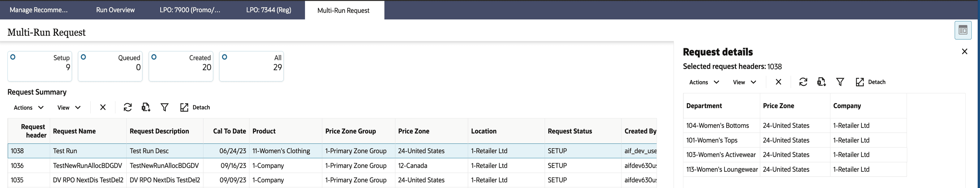The height and width of the screenshot is (188, 980).
Task: Clear selection with X icon in Request Summary toolbar
Action: (x=102, y=107)
